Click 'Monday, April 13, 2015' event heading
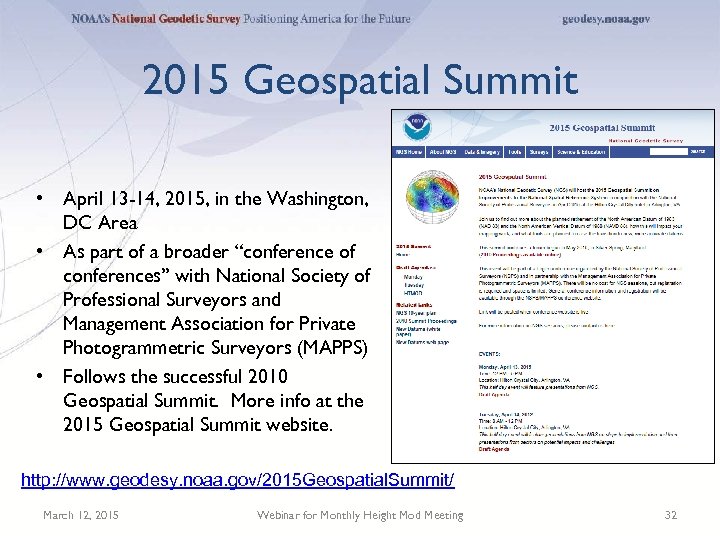This screenshot has height=540, width=720. point(505,367)
